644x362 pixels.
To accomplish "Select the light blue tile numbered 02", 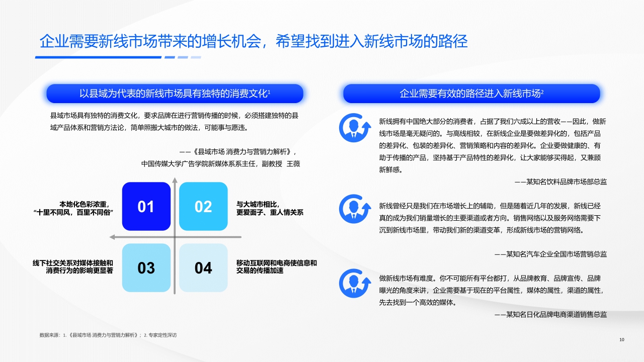I will tap(203, 207).
